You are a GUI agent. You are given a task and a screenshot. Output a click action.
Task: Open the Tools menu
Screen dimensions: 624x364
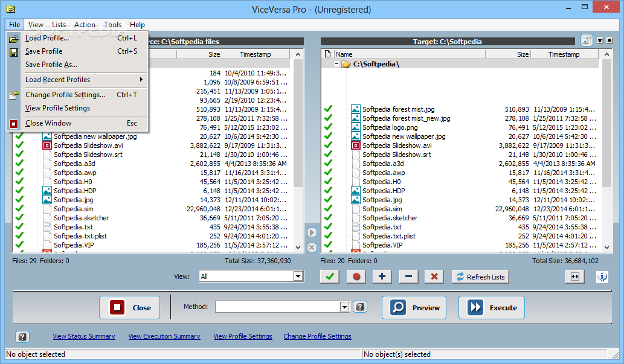coord(112,25)
